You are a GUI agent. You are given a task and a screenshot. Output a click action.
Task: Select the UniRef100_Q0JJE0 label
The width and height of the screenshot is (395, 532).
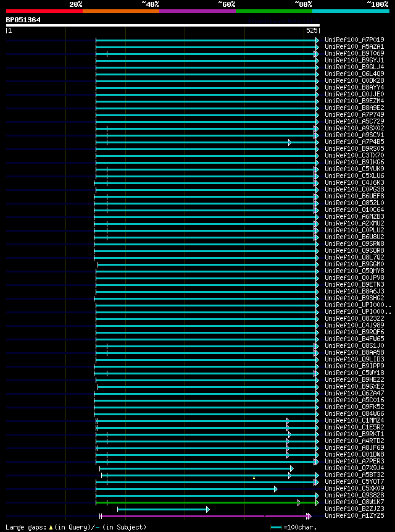tap(354, 94)
